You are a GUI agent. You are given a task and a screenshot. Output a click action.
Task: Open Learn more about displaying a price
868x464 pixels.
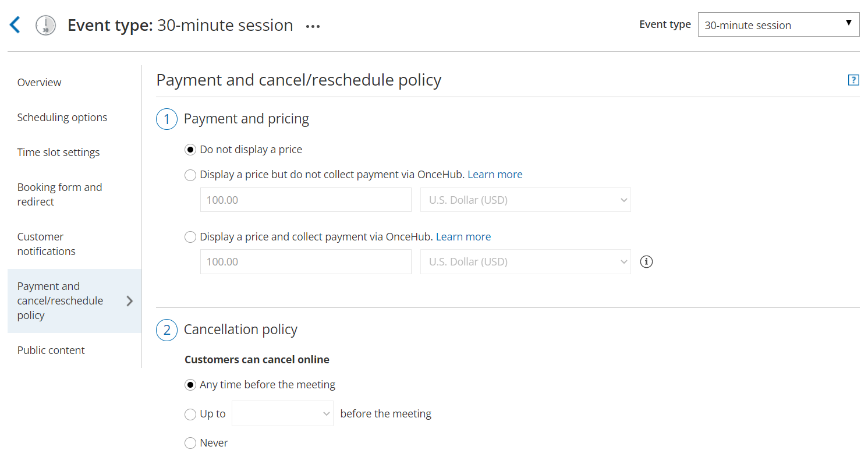[495, 174]
